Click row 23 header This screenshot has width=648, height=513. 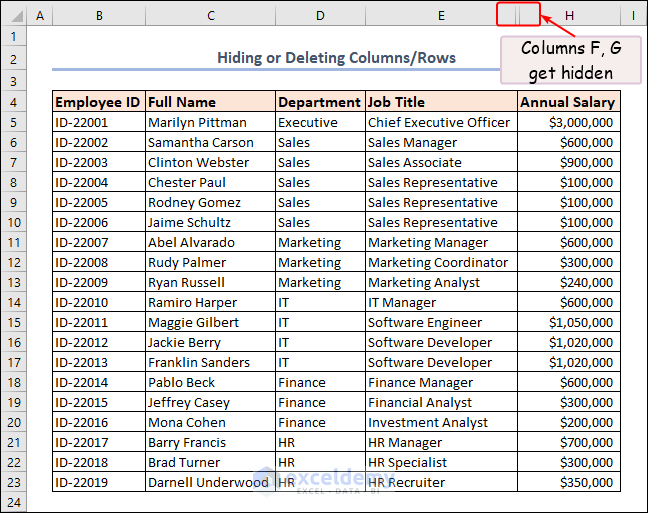tap(13, 482)
